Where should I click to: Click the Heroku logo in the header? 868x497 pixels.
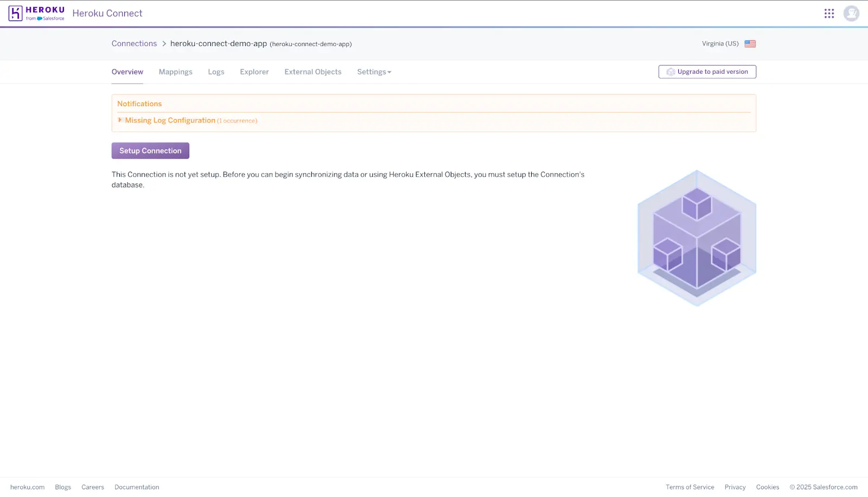pos(36,13)
